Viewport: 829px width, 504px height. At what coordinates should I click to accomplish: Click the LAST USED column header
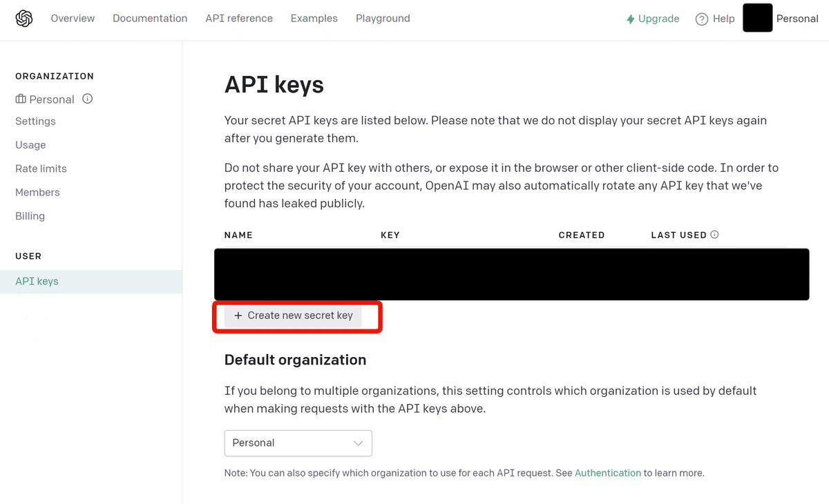678,235
